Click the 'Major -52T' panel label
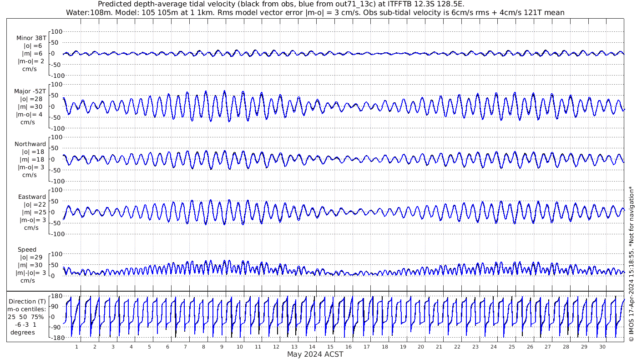637x364 pixels. [30, 91]
